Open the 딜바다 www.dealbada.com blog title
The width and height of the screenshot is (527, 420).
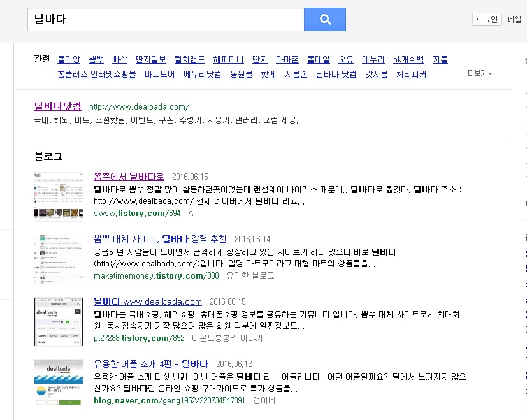click(x=148, y=301)
